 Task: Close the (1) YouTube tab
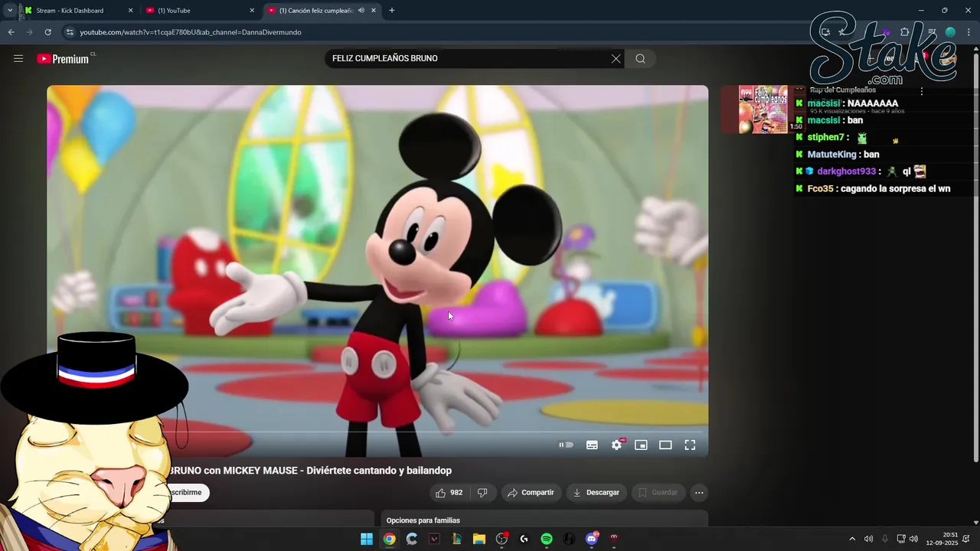tap(252, 11)
